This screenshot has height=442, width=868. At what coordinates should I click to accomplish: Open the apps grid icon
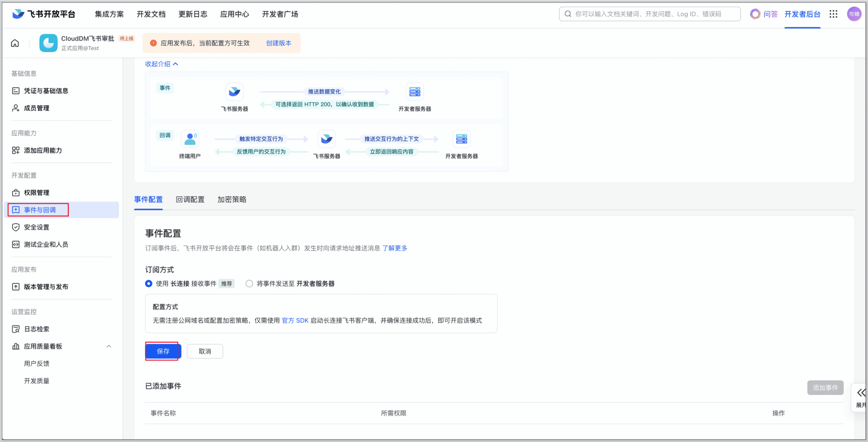tap(833, 14)
